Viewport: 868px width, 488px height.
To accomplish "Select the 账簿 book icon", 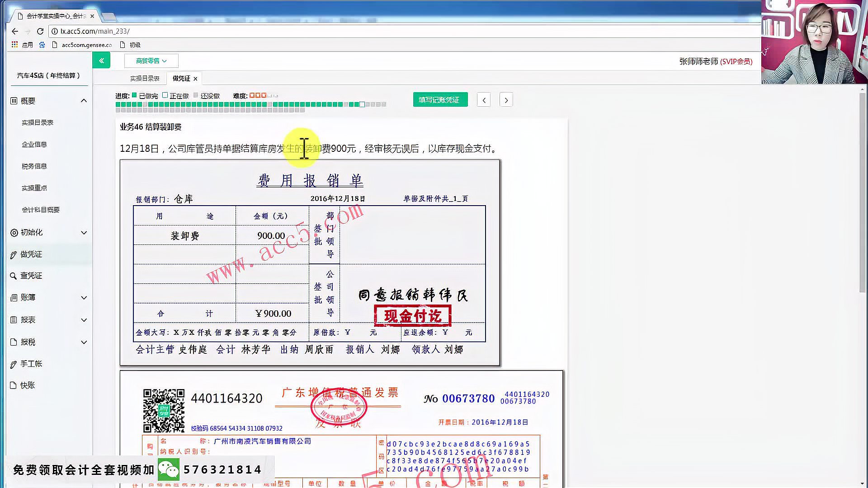I will tap(14, 297).
